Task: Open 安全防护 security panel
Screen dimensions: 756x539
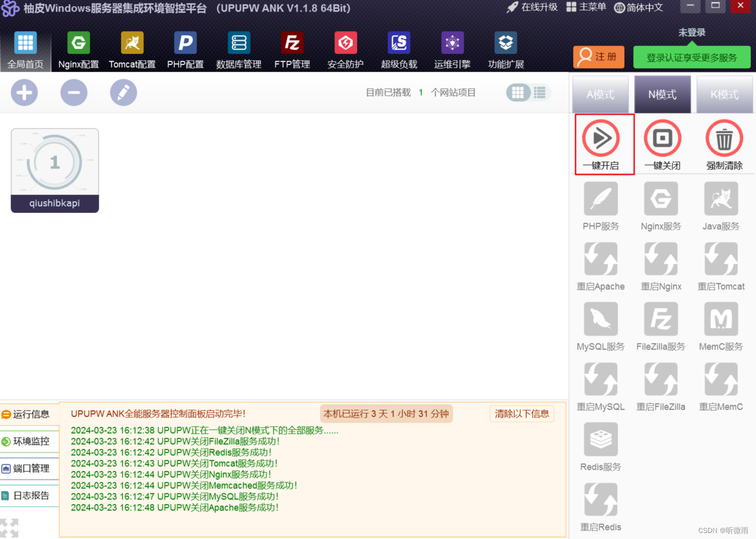Action: (x=345, y=50)
